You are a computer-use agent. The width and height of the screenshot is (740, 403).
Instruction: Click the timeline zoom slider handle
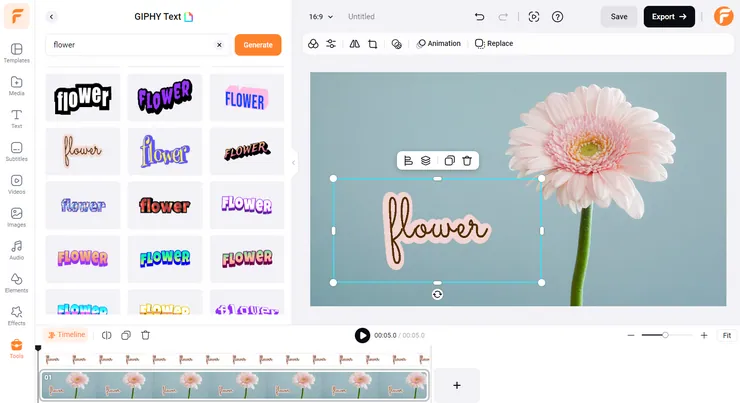pos(665,335)
